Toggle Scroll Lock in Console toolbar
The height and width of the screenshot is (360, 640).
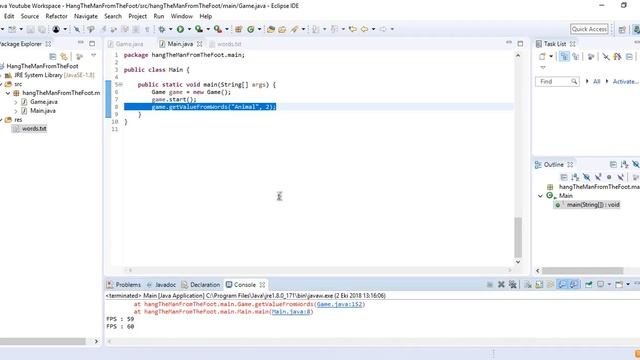[539, 284]
